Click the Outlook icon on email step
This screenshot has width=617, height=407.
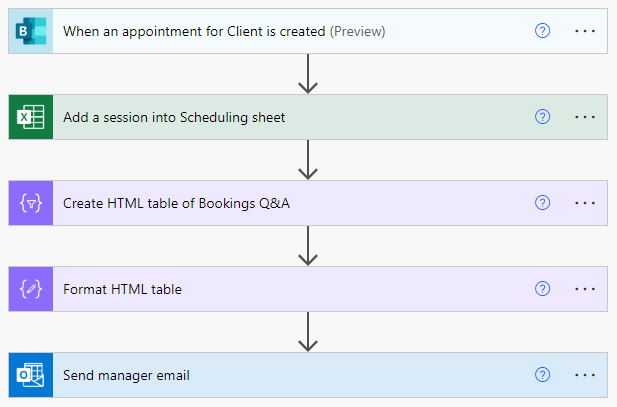(31, 375)
